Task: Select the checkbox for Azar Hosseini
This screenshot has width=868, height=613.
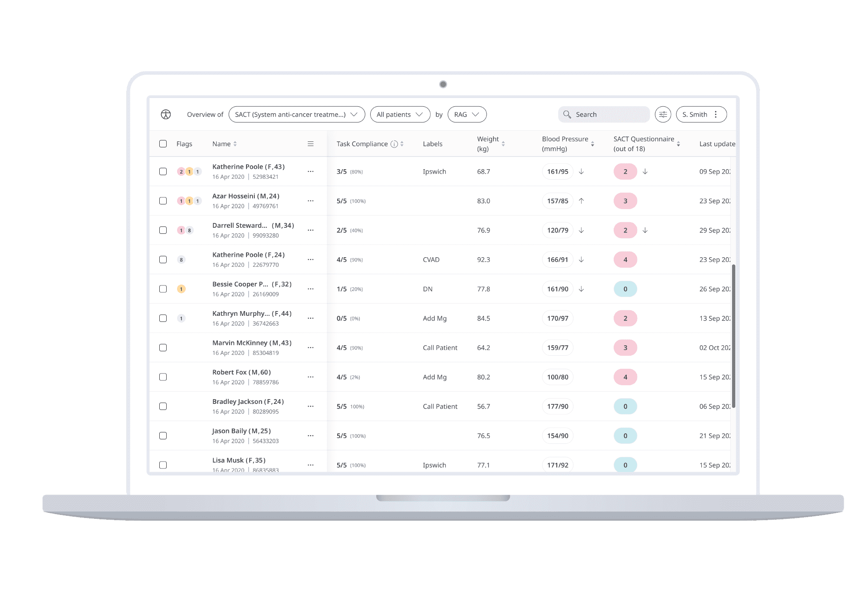Action: [163, 201]
